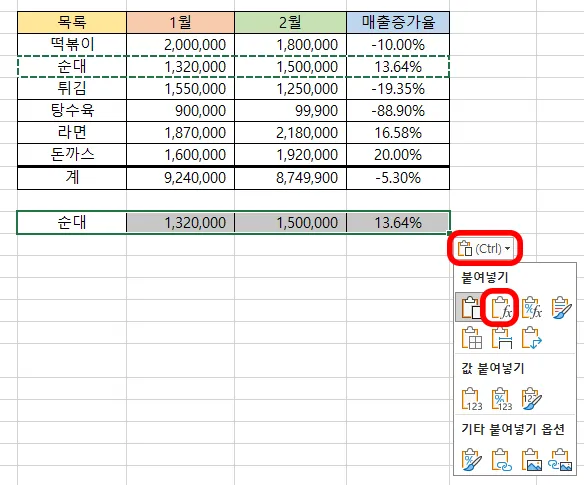
Task: Click the 튀김 cell
Action: coord(72,89)
